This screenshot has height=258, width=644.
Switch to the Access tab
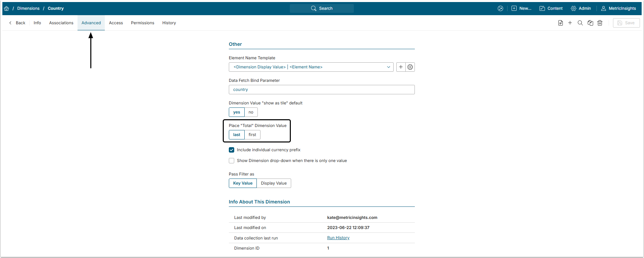click(x=116, y=23)
